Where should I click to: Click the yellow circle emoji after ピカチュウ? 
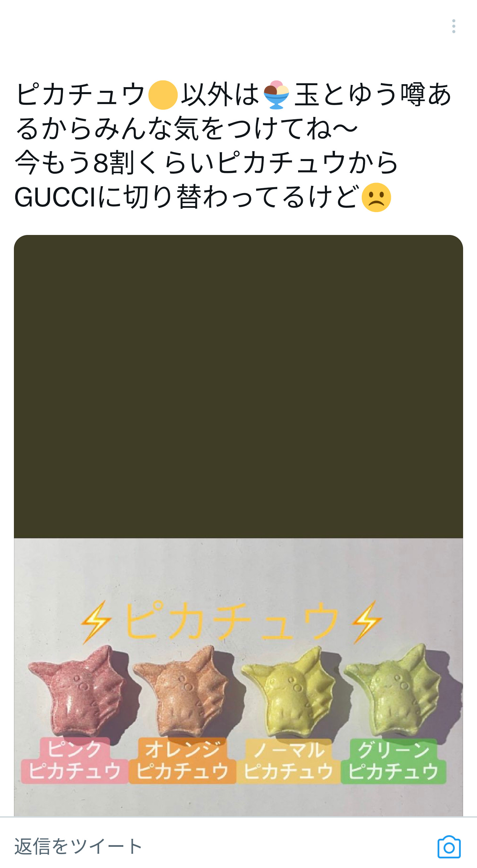tap(163, 95)
